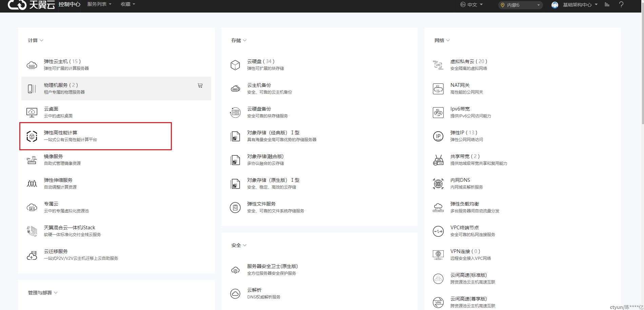Click the 云桌面 monitor icon
This screenshot has height=310, width=644.
tap(32, 112)
